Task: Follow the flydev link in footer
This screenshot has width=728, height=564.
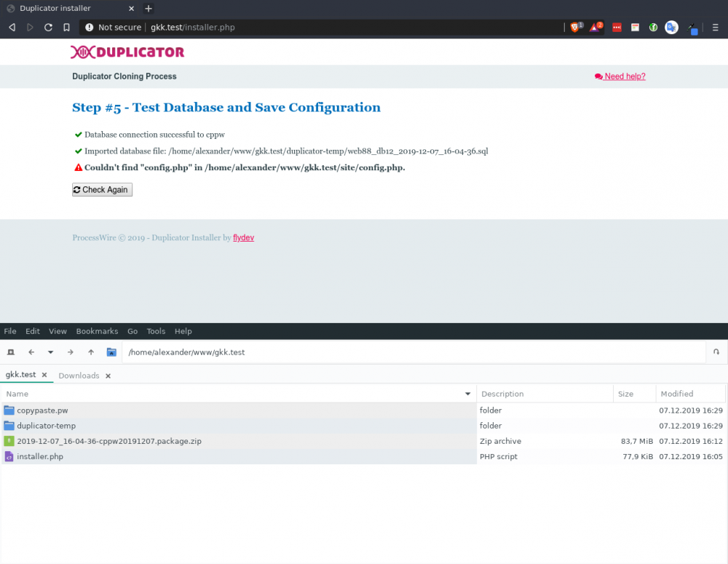Action: [x=243, y=238]
